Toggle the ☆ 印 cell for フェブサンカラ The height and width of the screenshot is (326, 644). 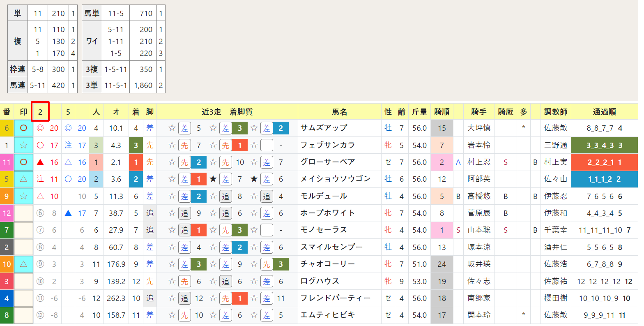click(24, 145)
